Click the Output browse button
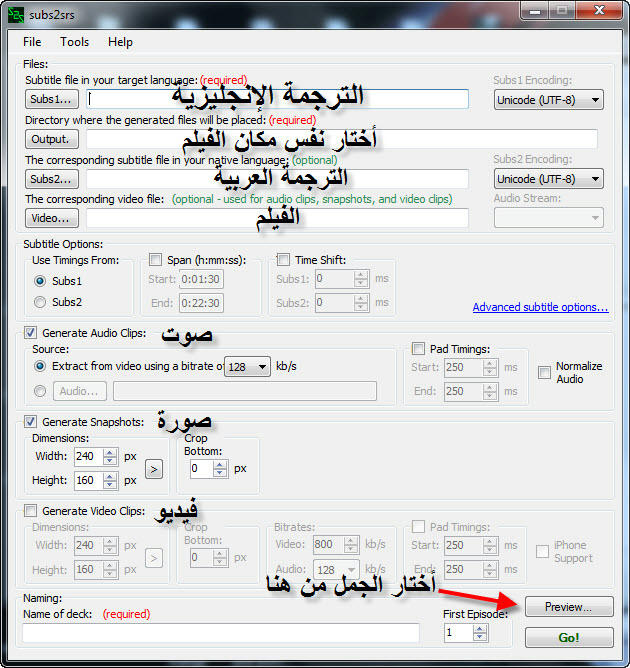The image size is (630, 668). [52, 139]
